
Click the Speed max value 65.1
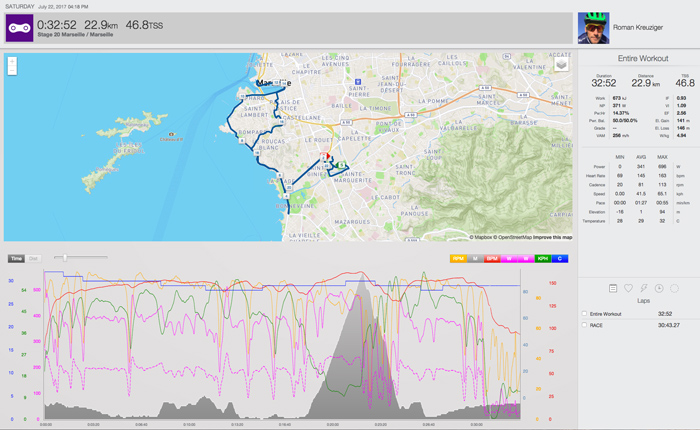[x=662, y=194]
